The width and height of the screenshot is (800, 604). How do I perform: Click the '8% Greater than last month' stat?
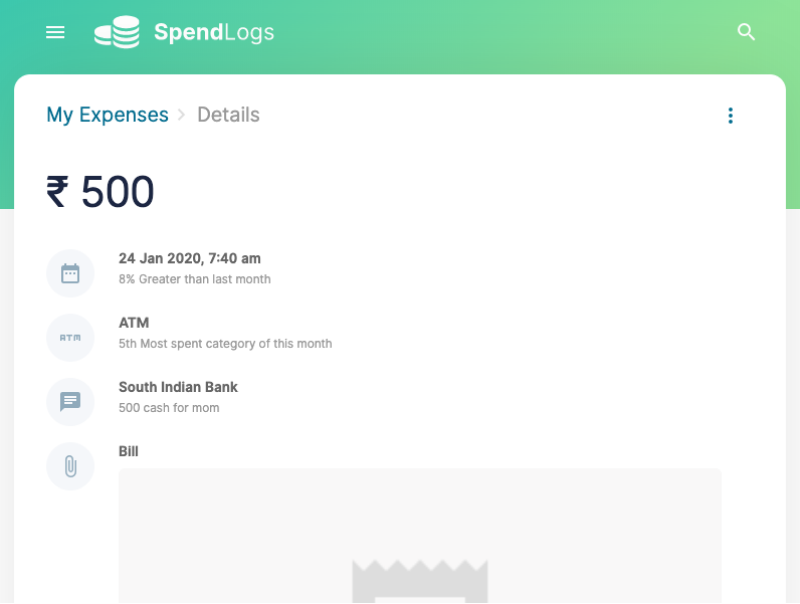point(195,279)
